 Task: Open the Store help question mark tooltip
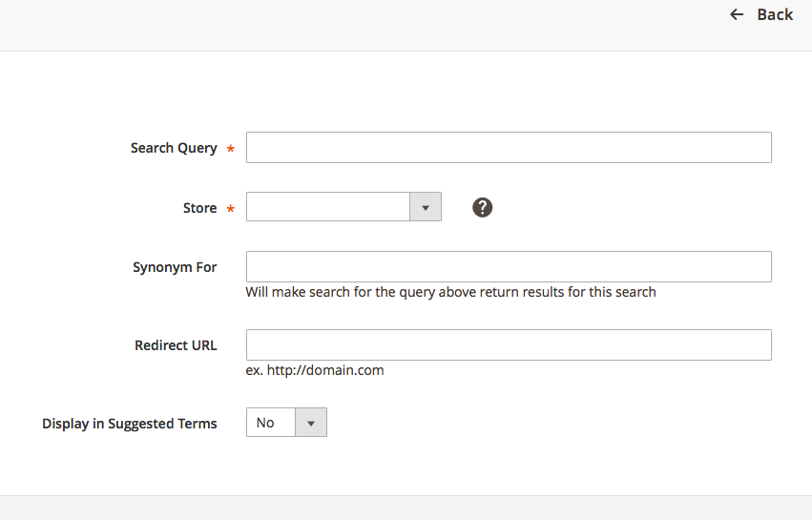pos(483,207)
